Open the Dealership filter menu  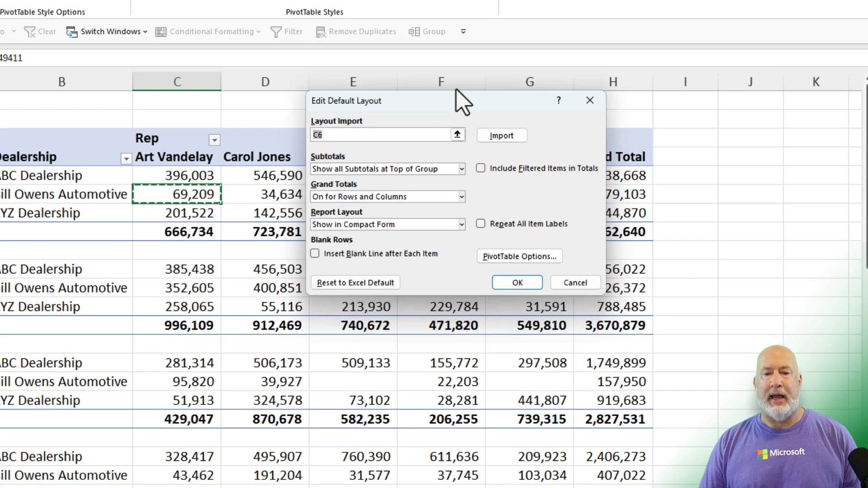(126, 159)
